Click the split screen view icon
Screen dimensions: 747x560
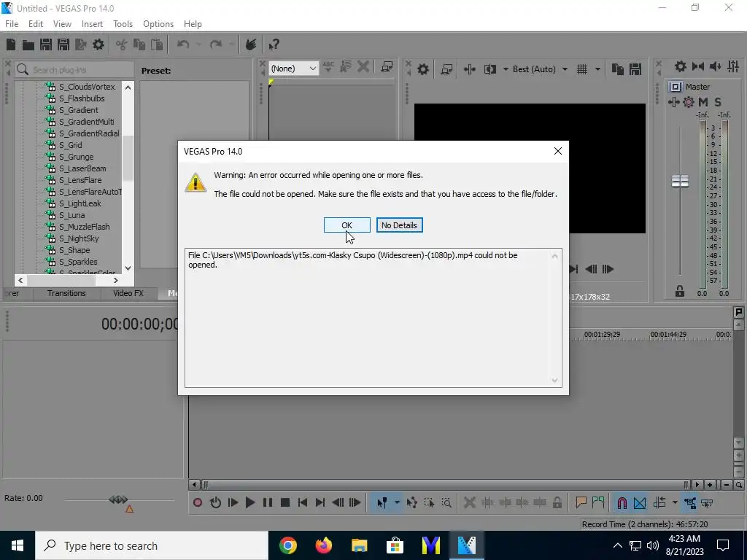coord(490,69)
